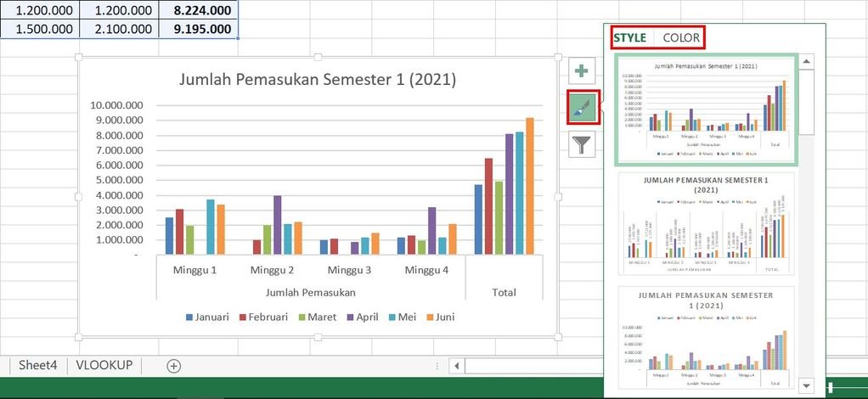This screenshot has height=399, width=868.
Task: Click the style gallery scroll down arrow
Action: [x=807, y=385]
